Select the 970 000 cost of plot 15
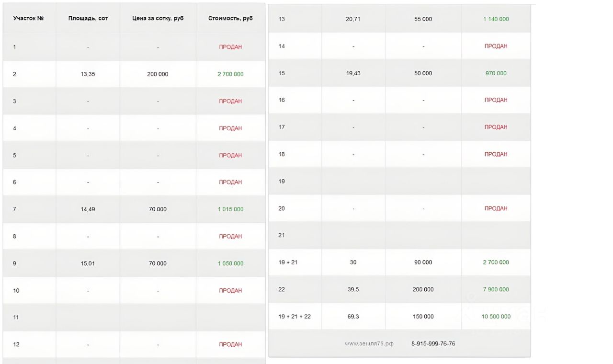The height and width of the screenshot is (364, 613). coord(496,73)
